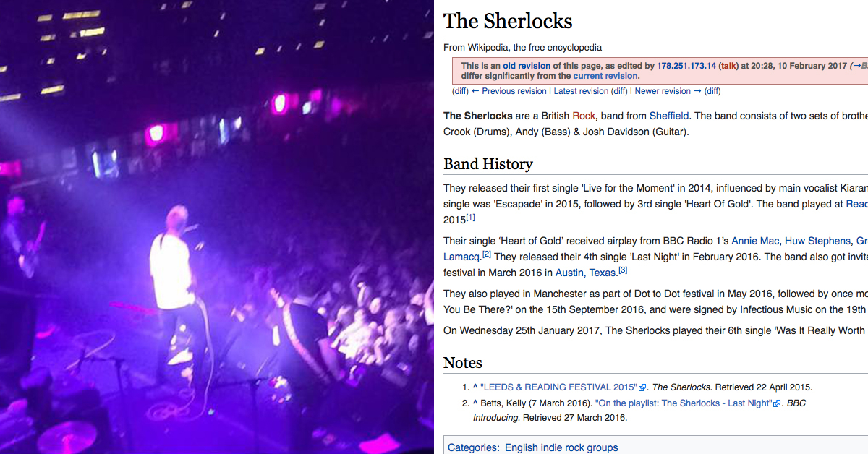Screen dimensions: 868x454
Task: Go to the Newer revision link
Action: [663, 91]
